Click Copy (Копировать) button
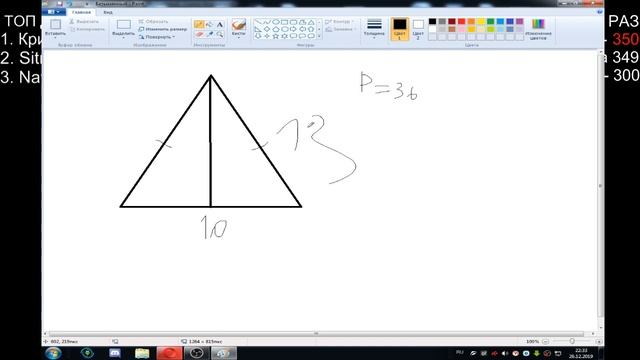 [x=87, y=29]
